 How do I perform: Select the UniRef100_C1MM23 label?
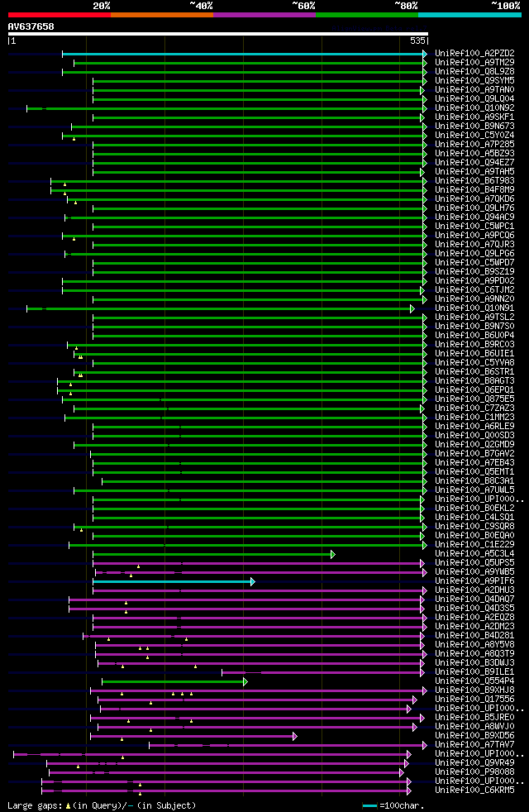pos(474,418)
